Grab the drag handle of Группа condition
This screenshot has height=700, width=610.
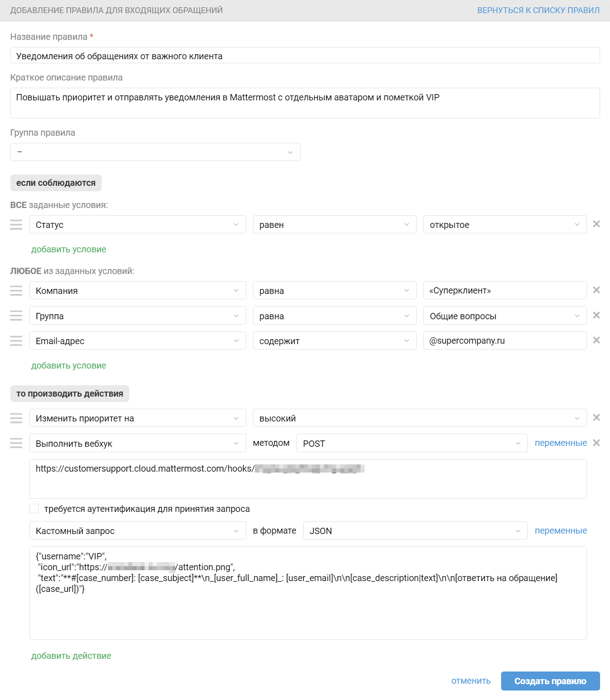pyautogui.click(x=16, y=316)
